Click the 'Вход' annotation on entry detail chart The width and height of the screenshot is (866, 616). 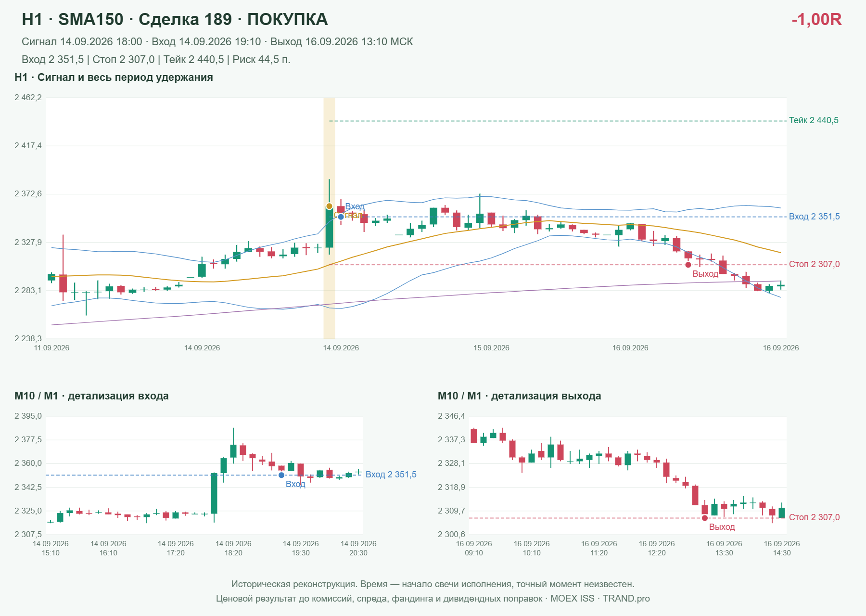[295, 484]
